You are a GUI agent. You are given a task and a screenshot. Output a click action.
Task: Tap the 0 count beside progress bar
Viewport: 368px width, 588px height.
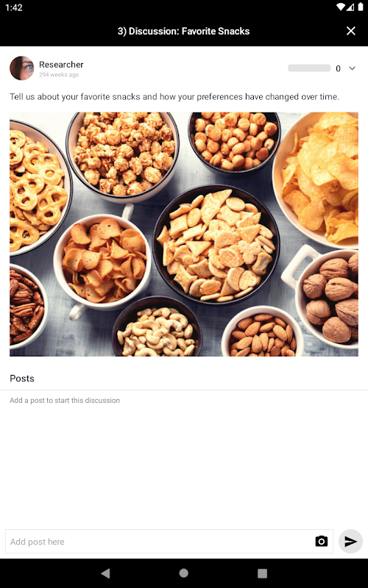click(338, 68)
